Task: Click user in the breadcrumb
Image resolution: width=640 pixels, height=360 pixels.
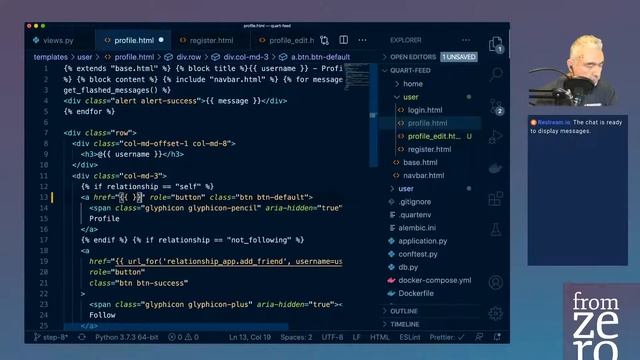Action: pyautogui.click(x=84, y=57)
